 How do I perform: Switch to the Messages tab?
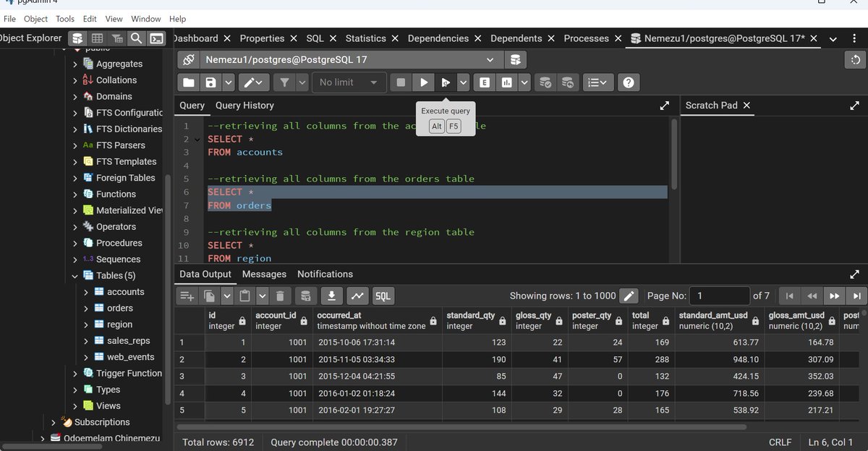[x=264, y=274]
